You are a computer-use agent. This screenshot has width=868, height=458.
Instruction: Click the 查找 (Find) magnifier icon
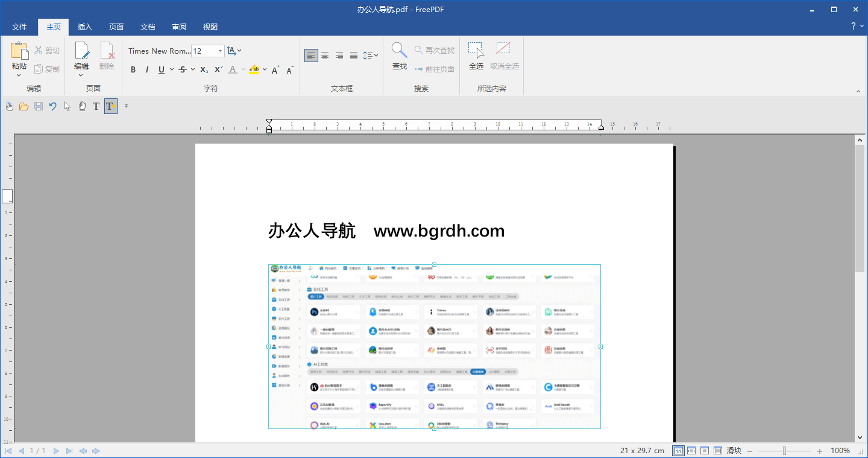399,50
